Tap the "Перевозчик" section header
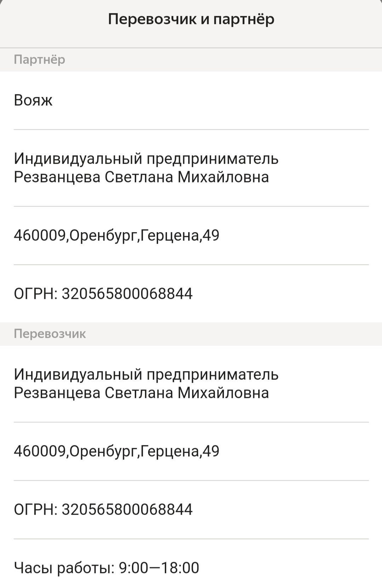Viewport: 382px width, 588px height. pyautogui.click(x=50, y=334)
